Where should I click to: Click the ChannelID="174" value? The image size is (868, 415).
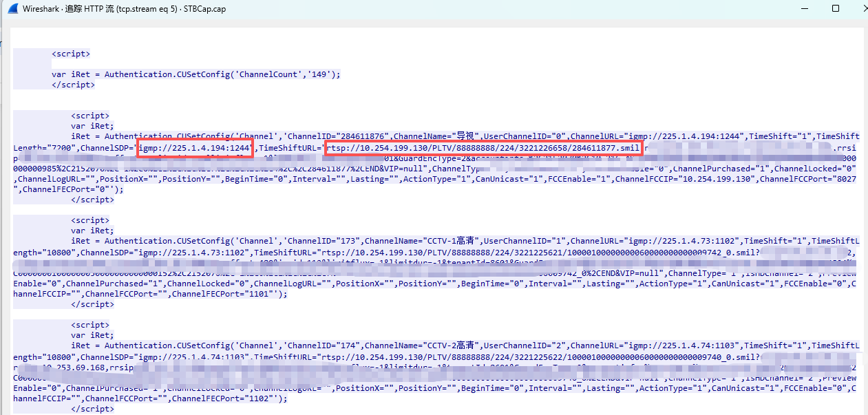point(322,346)
